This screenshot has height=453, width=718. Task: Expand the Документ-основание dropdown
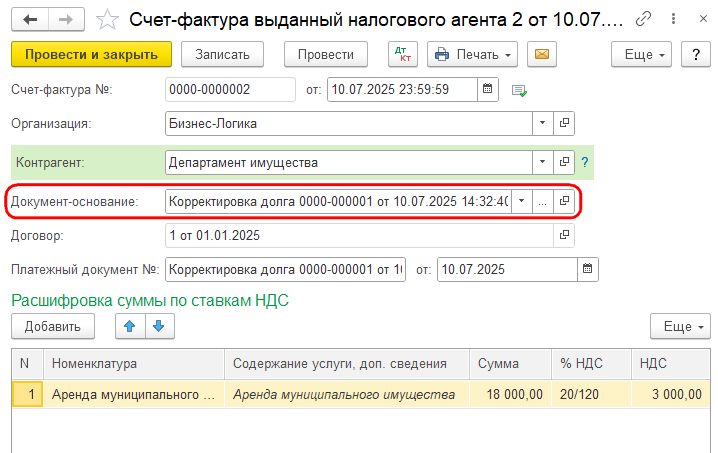point(522,201)
